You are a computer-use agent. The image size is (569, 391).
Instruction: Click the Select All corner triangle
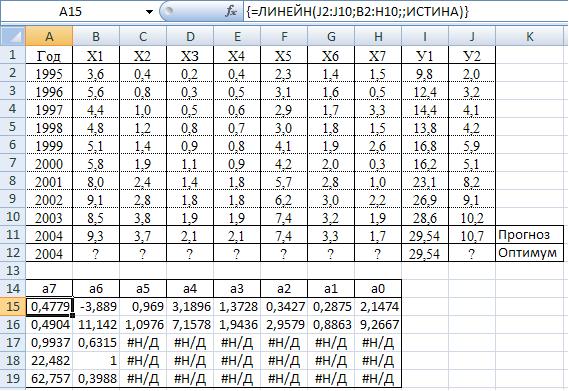(13, 36)
